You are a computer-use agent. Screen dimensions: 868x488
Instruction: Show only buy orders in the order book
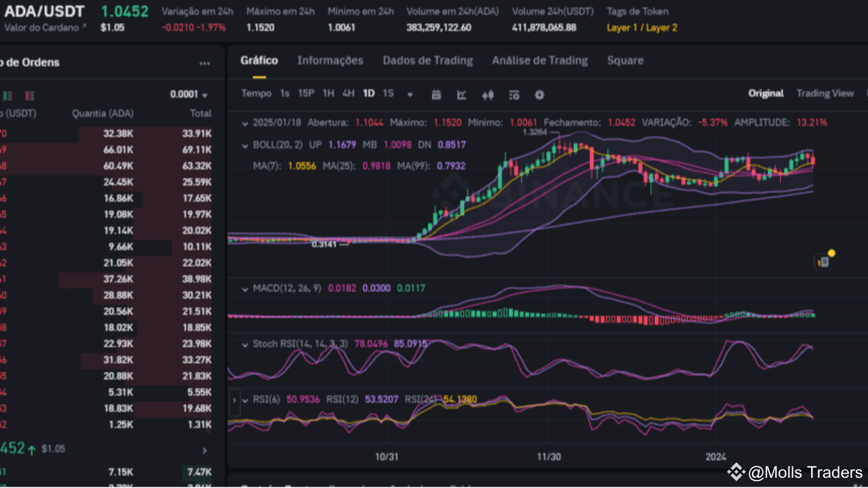click(7, 95)
